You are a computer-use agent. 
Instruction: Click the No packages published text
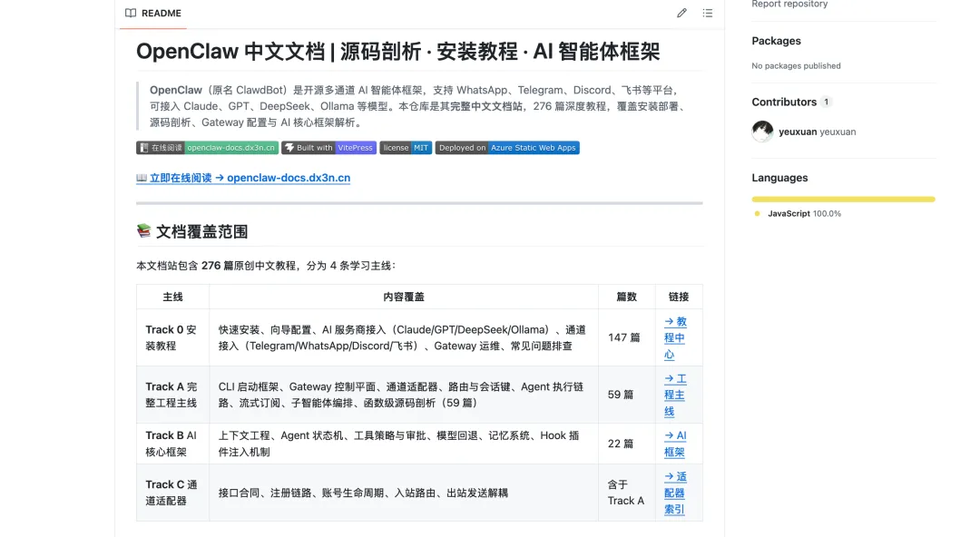[796, 65]
